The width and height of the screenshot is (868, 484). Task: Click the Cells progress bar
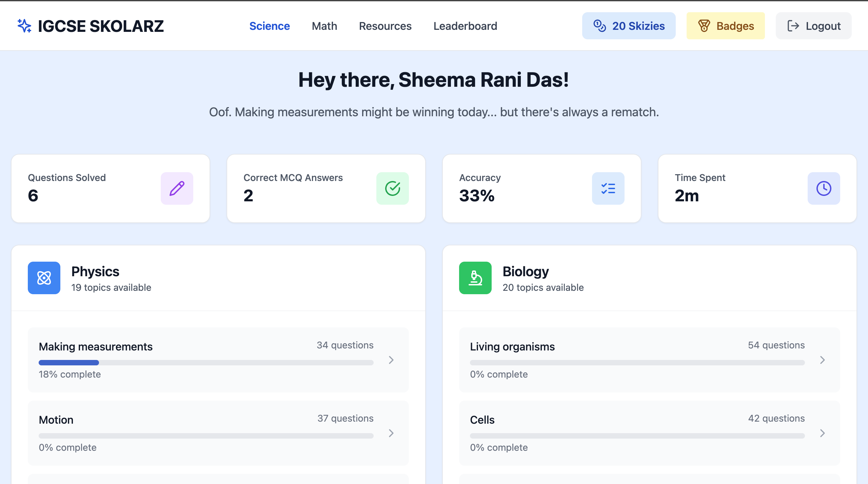coord(637,436)
